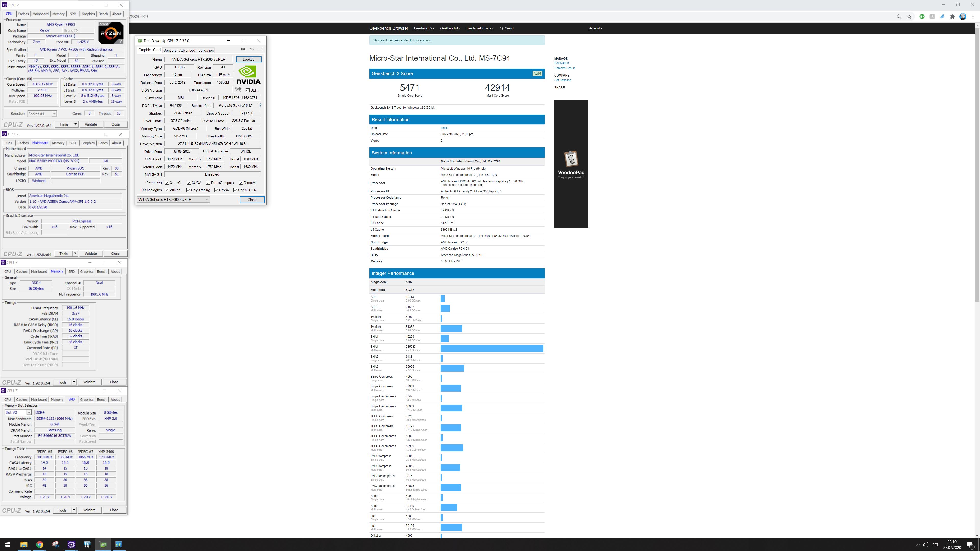Viewport: 980px width, 551px height.
Task: Open the Benchmark Charts dropdown menu
Action: pos(480,28)
